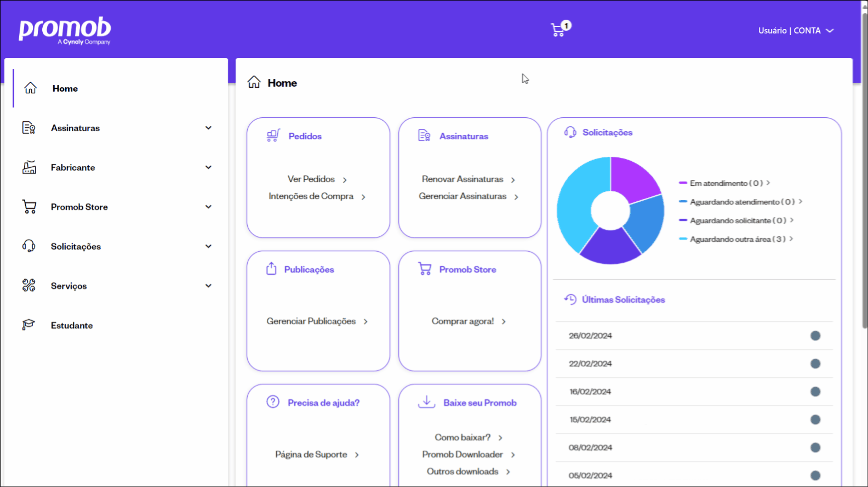The height and width of the screenshot is (487, 868).
Task: Click the house icon beside Home page title
Action: click(254, 82)
